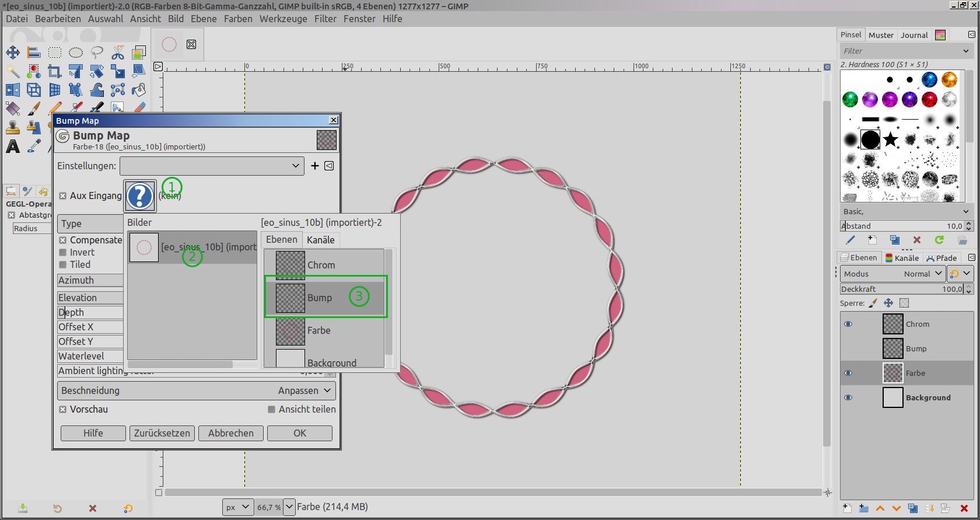Open the Filter menu

(x=325, y=19)
